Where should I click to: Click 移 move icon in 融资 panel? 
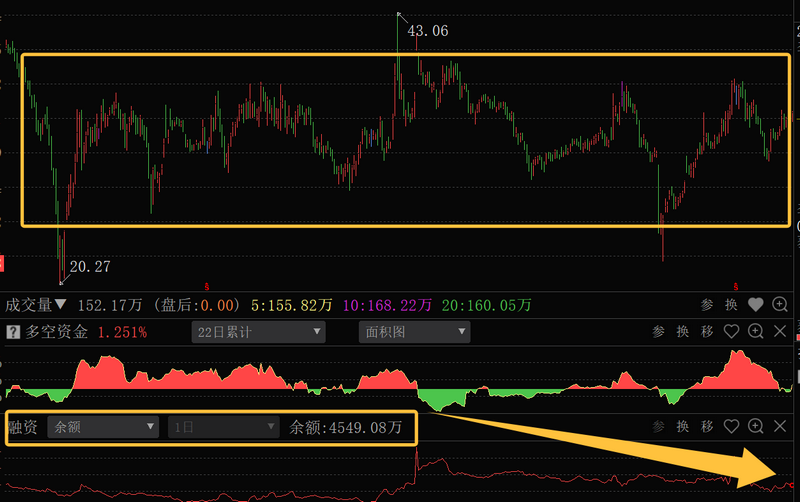pyautogui.click(x=707, y=427)
